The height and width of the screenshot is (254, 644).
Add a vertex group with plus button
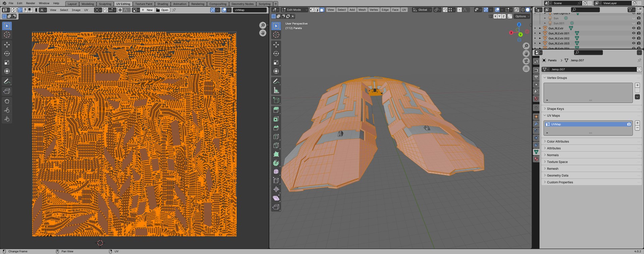tap(637, 85)
